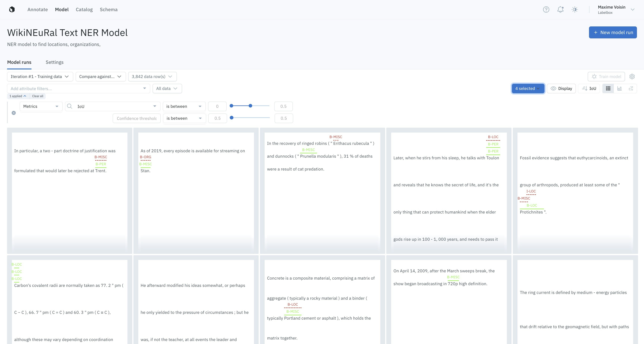This screenshot has width=644, height=344.
Task: Switch to the Settings tab
Action: (54, 62)
